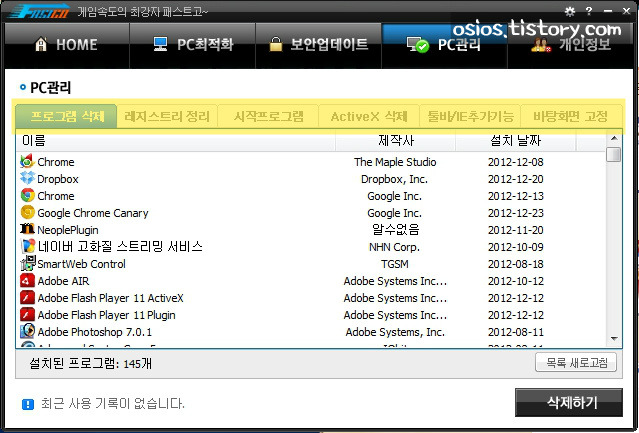Viewport: 639px width, 433px height.
Task: Open settings gear in title bar
Action: (570, 11)
